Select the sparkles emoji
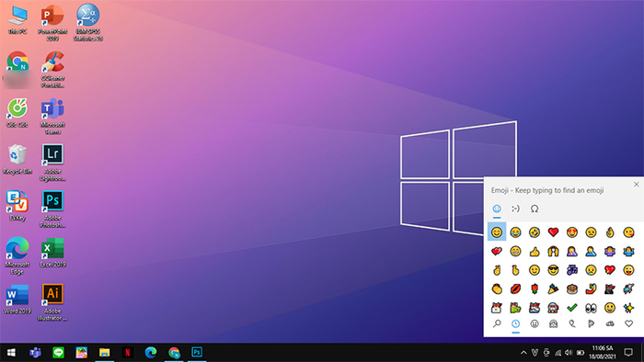 coord(628,308)
